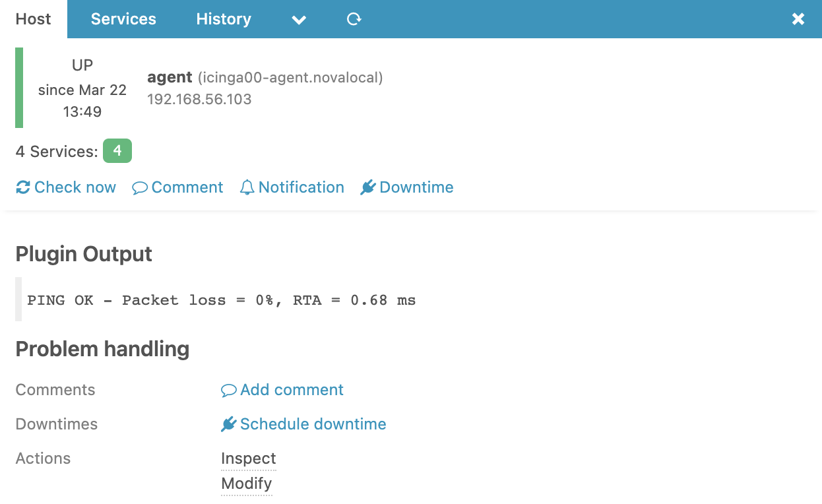
Task: Click the green 4 services badge
Action: click(x=117, y=151)
